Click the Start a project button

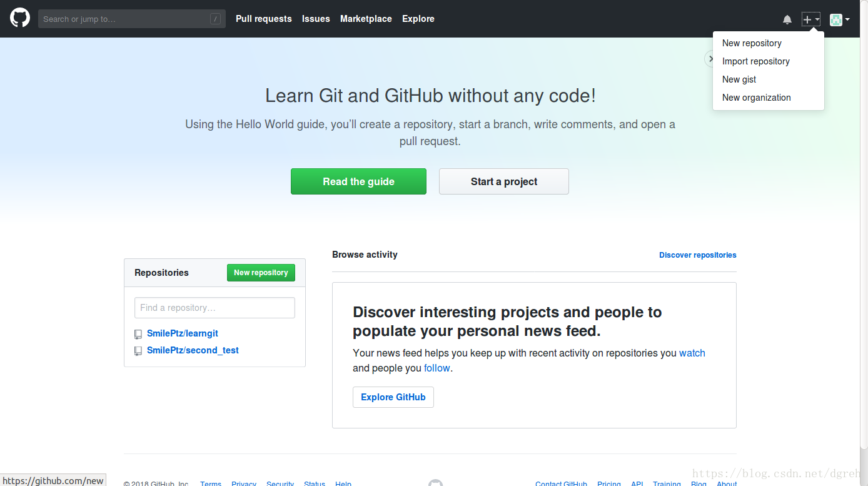(504, 181)
